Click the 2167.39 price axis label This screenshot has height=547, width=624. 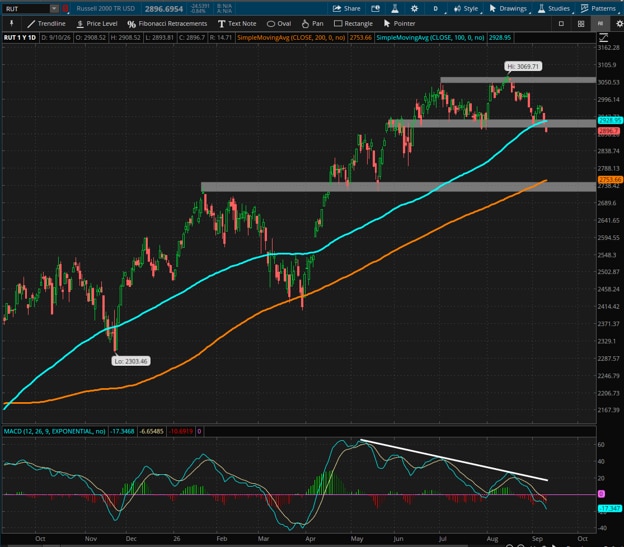click(x=608, y=410)
